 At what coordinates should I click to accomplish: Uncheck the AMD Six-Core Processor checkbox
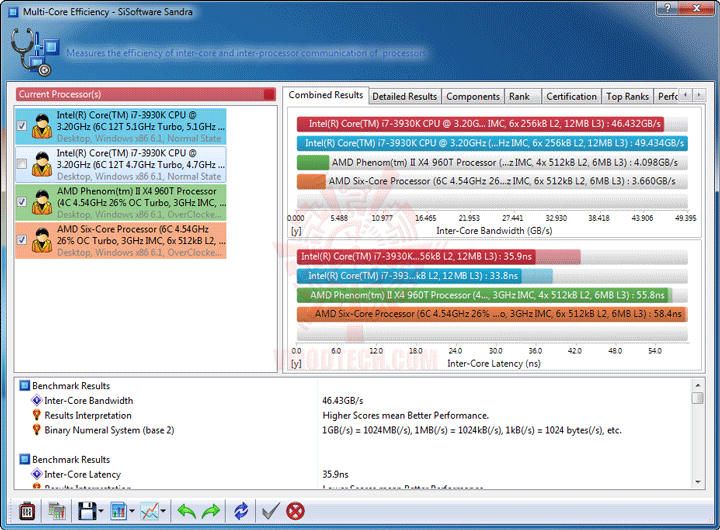coord(22,240)
